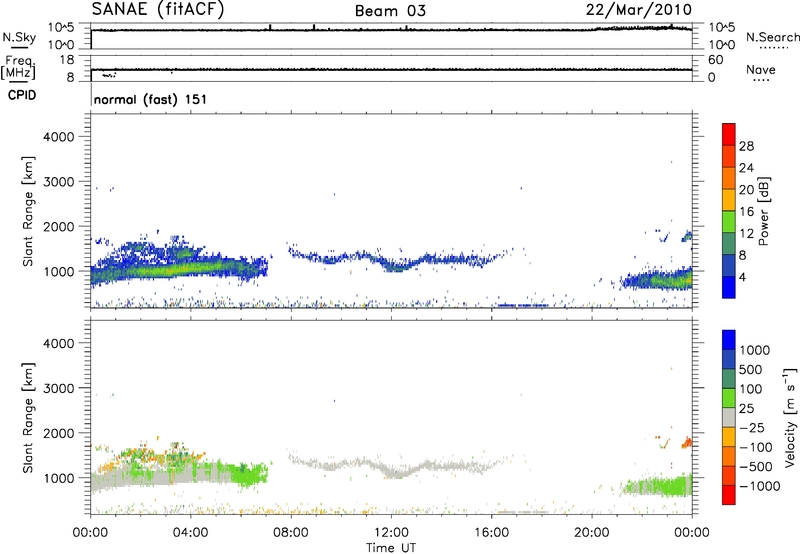This screenshot has height=554, width=800.
Task: Click the date 22/Mar/2010
Action: 639,10
